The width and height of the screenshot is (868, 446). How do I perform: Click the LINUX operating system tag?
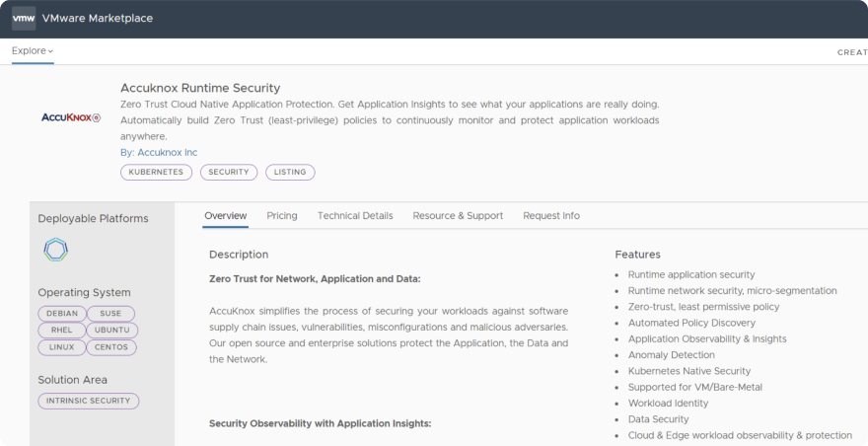click(61, 347)
